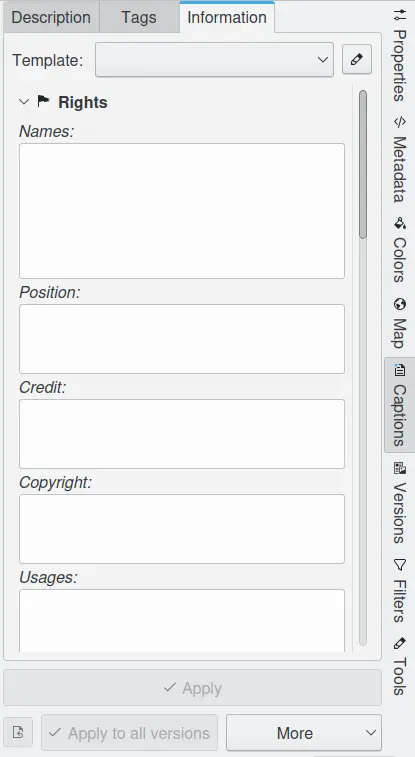Click inside the Copyright text field
Image resolution: width=415 pixels, height=757 pixels.
click(182, 529)
